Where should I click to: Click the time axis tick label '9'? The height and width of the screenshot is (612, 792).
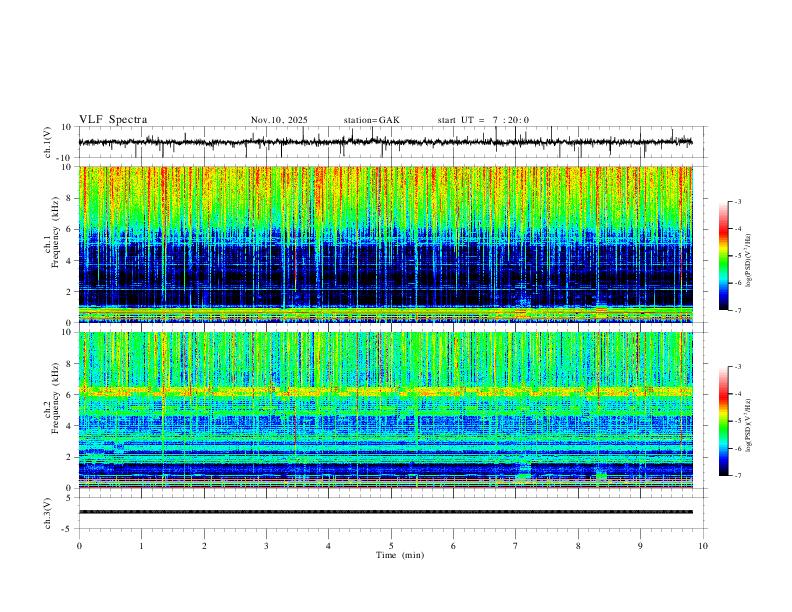[640, 546]
